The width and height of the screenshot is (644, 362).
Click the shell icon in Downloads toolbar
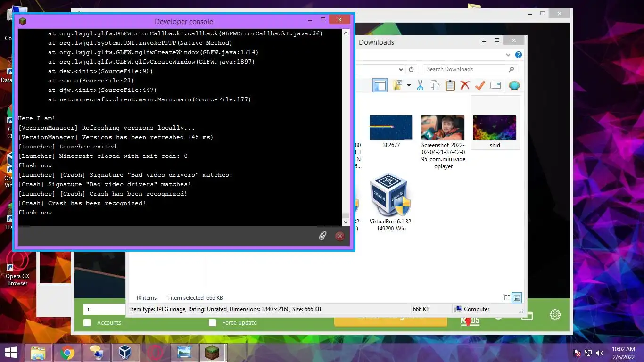point(514,85)
